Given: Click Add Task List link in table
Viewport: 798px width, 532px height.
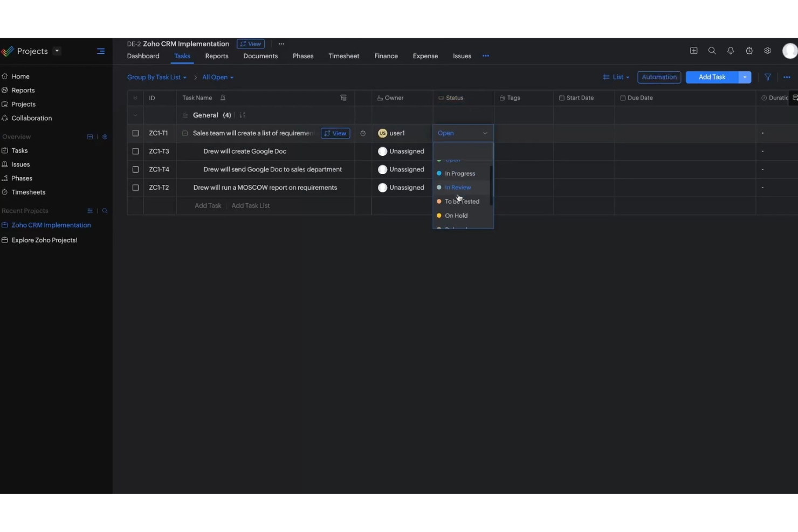Looking at the screenshot, I should 251,206.
